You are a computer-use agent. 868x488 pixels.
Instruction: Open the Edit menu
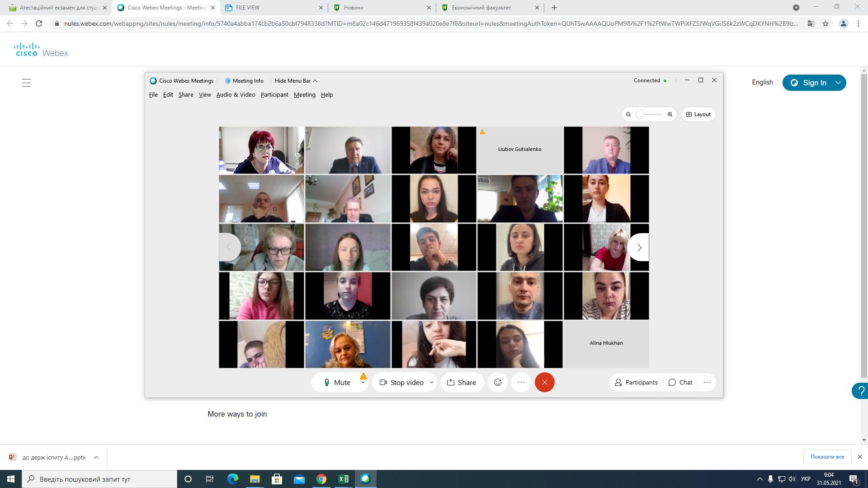click(x=168, y=94)
